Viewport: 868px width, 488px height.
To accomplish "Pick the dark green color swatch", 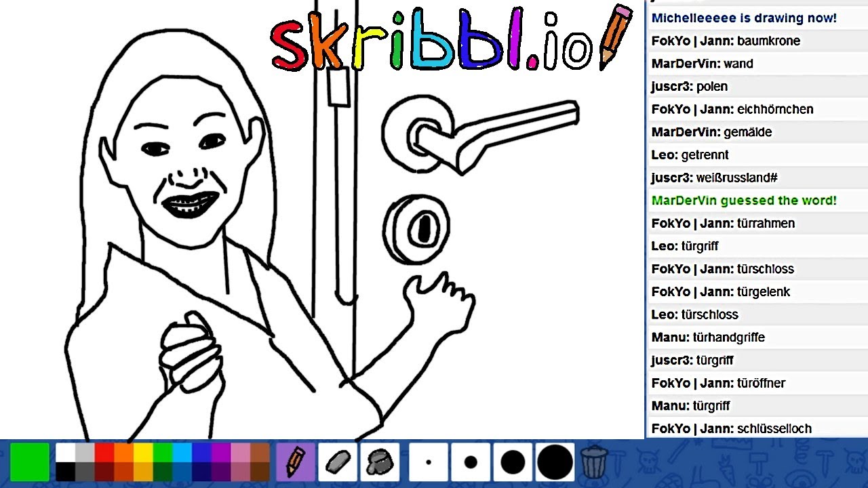I will [x=163, y=472].
